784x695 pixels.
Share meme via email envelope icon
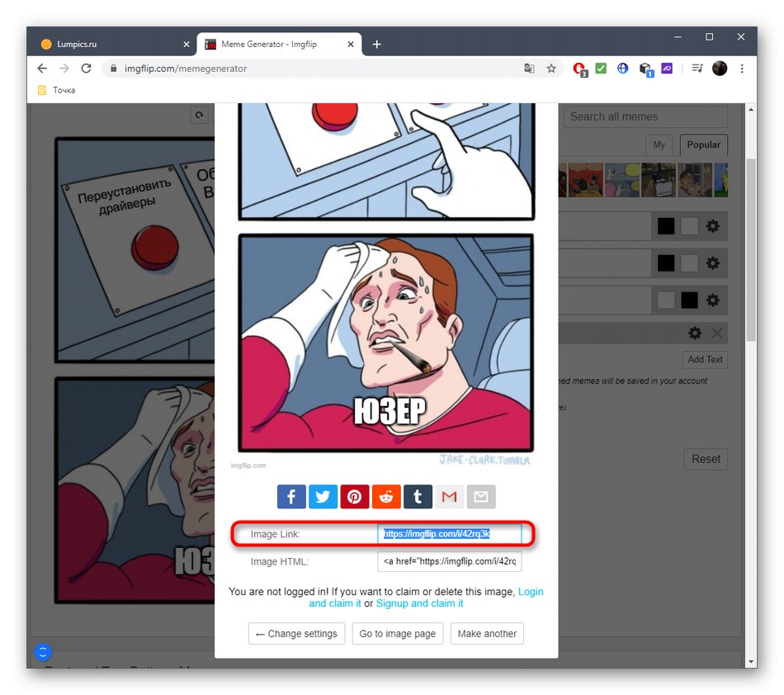click(x=481, y=497)
